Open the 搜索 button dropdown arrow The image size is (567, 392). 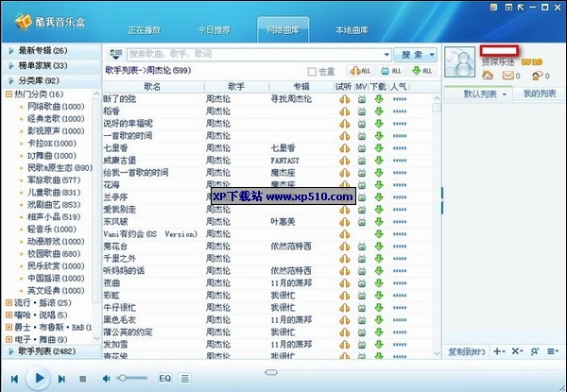pos(432,55)
